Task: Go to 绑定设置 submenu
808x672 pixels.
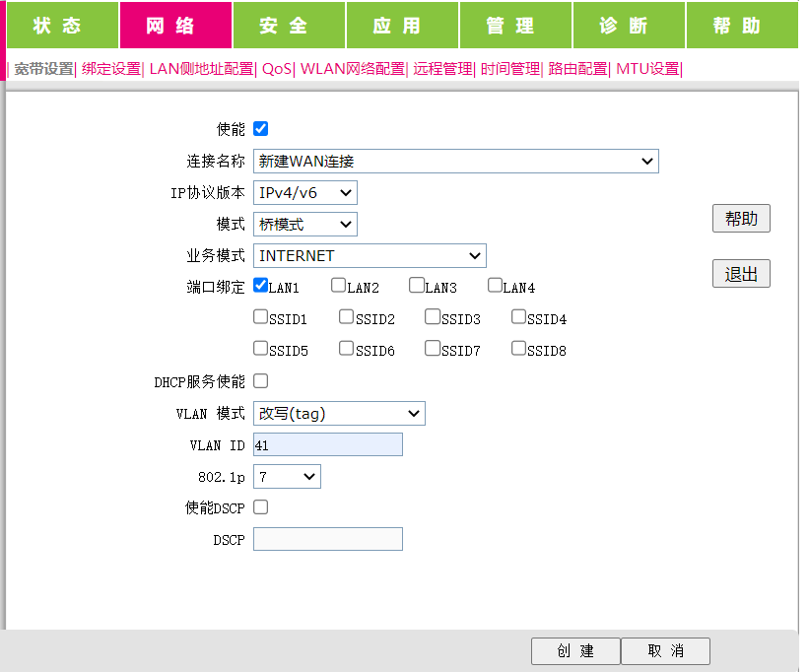Action: pyautogui.click(x=111, y=69)
